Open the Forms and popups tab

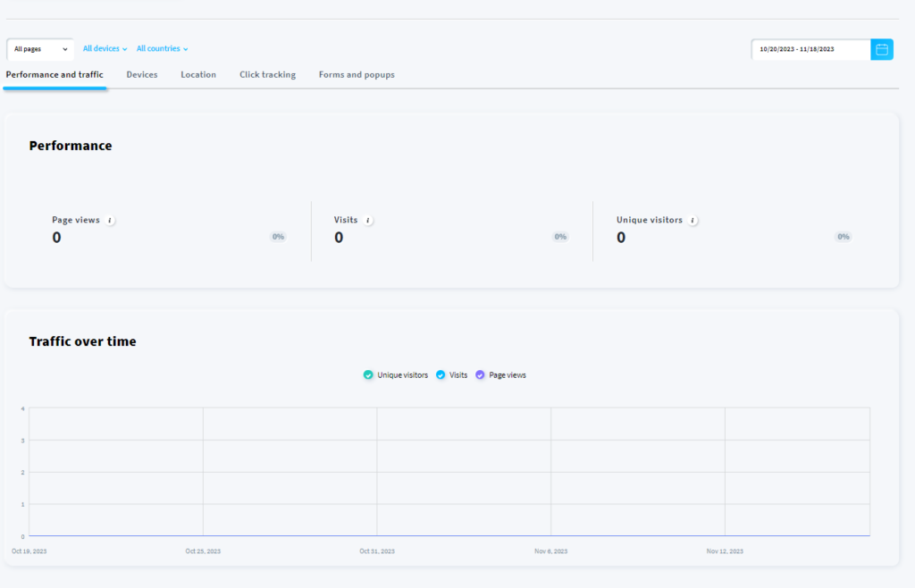(x=357, y=75)
